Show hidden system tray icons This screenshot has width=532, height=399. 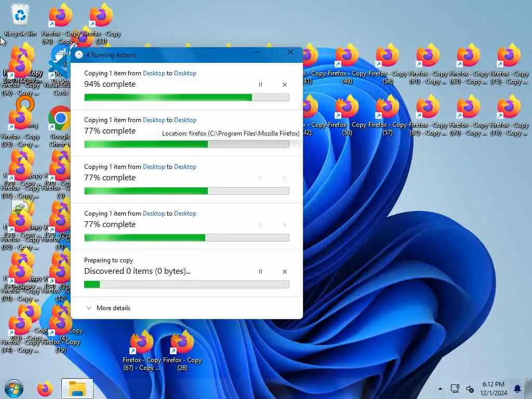[x=440, y=389]
